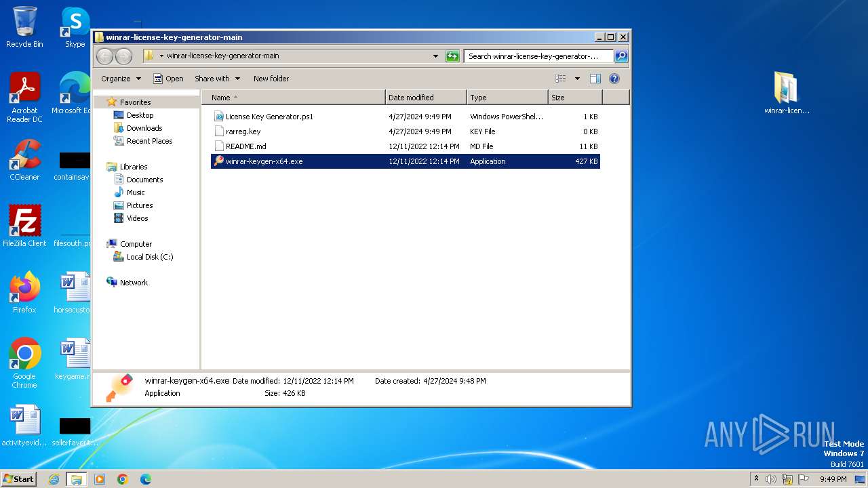Viewport: 868px width, 488px height.
Task: Select Libraries in the navigation pane
Action: point(127,167)
